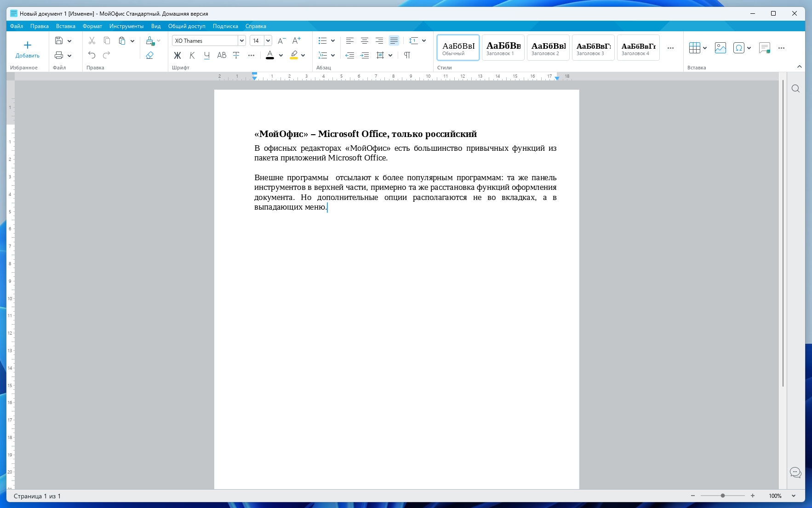Screen dimensions: 812x508
Task: Open the Справка menu
Action: (x=256, y=26)
